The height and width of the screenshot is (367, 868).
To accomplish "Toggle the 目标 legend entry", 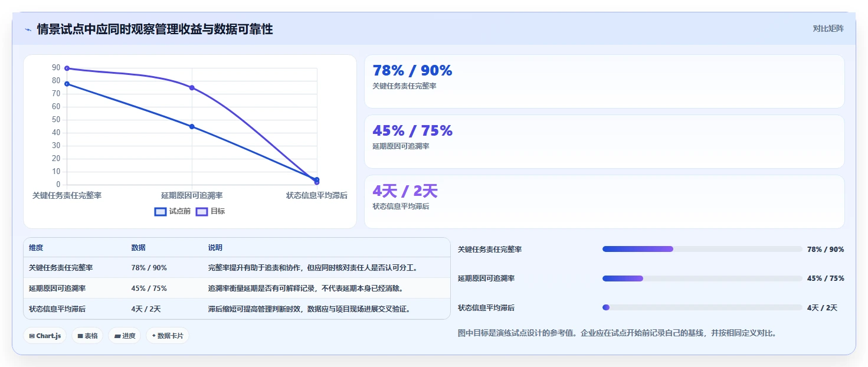I will (x=210, y=211).
